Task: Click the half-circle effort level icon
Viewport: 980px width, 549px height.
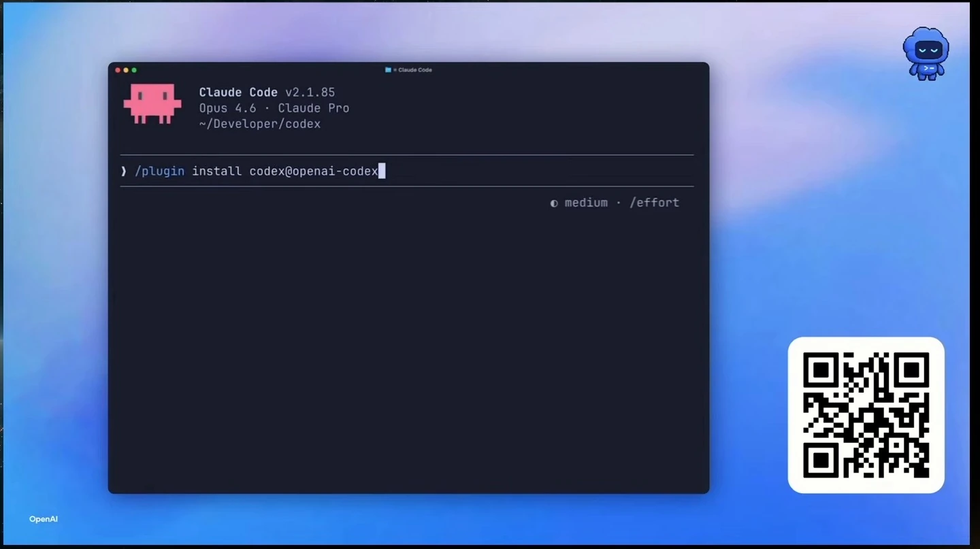Action: click(554, 203)
